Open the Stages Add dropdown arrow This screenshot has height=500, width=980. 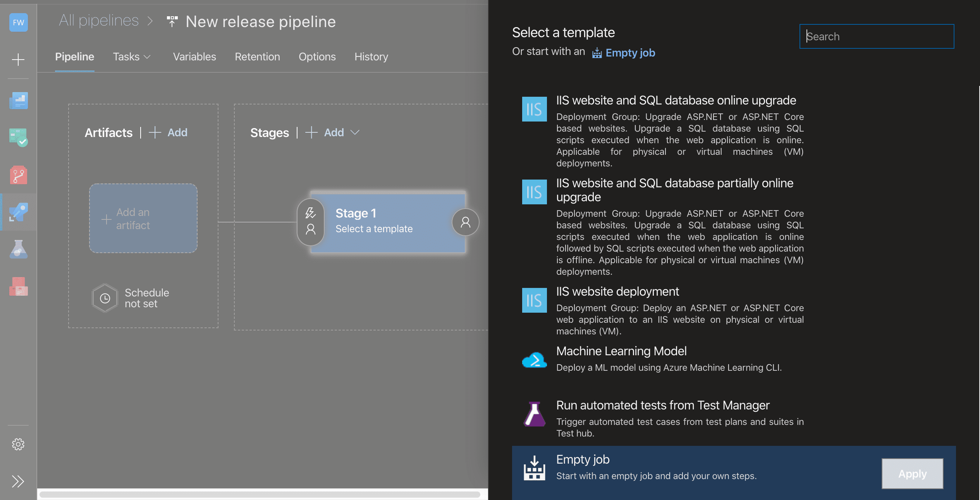point(355,133)
